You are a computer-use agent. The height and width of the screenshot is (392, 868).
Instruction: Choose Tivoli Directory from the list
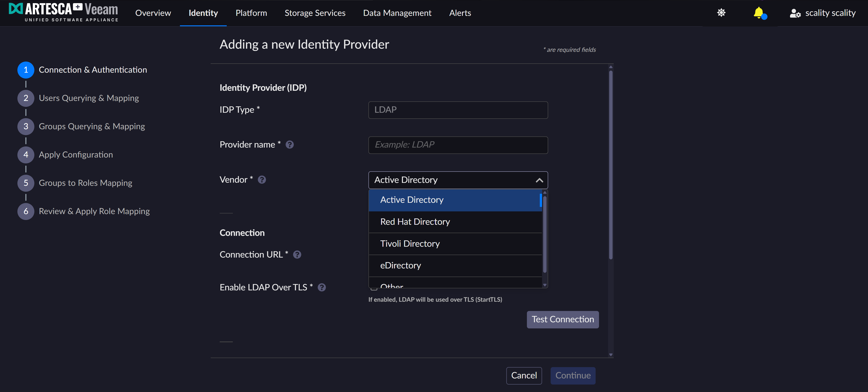pyautogui.click(x=410, y=244)
